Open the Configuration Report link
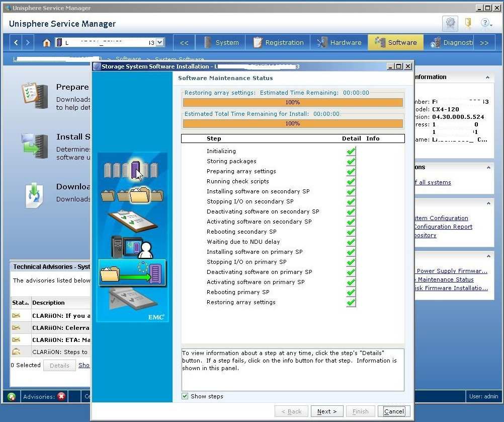 pyautogui.click(x=443, y=227)
